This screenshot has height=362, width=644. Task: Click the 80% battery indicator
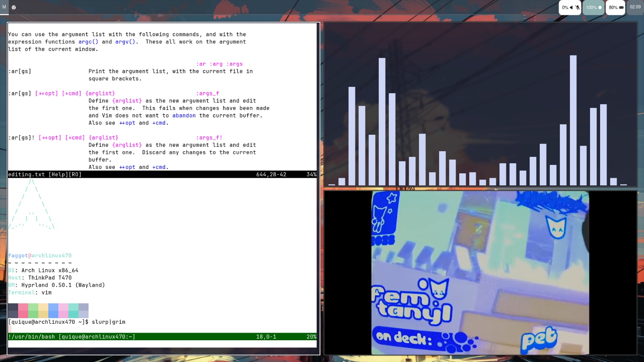[x=616, y=8]
